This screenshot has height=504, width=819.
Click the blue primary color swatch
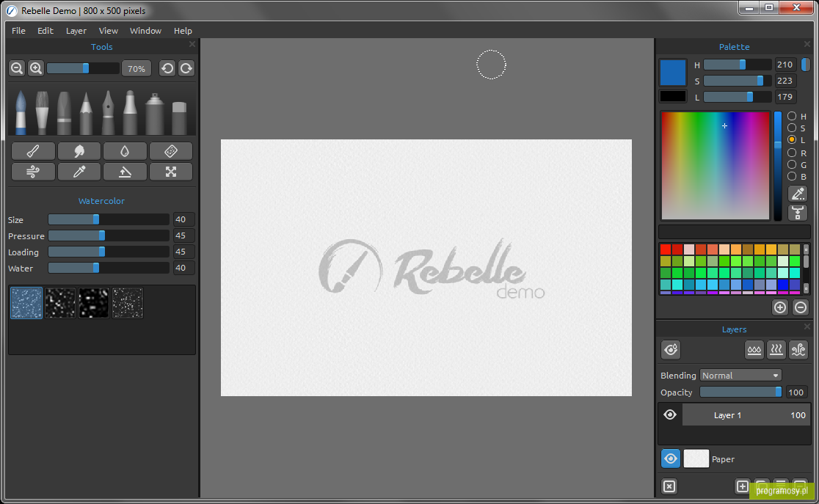click(673, 72)
